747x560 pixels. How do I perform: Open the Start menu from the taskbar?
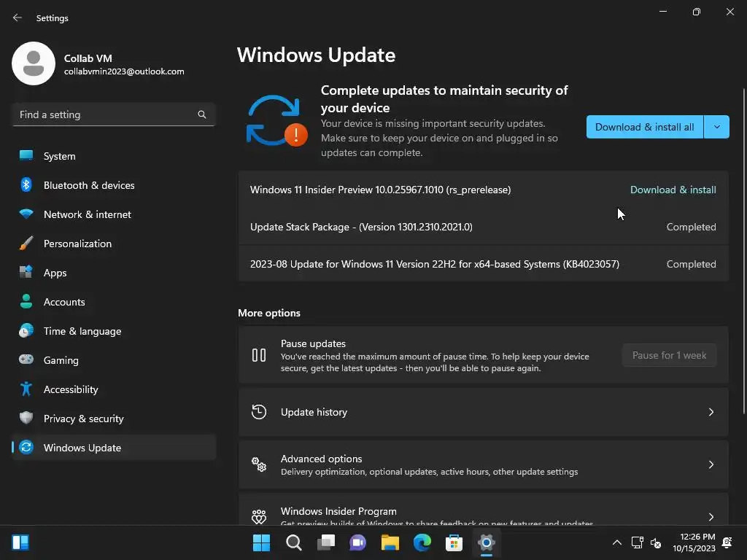click(x=261, y=542)
